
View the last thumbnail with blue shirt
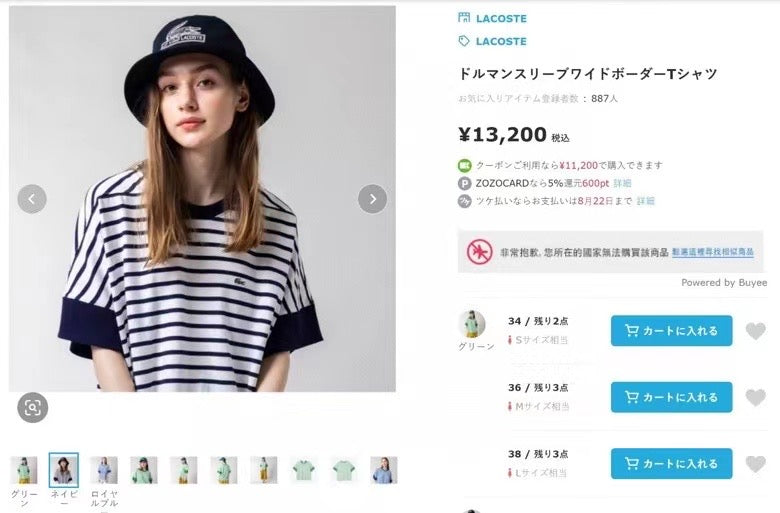[384, 470]
